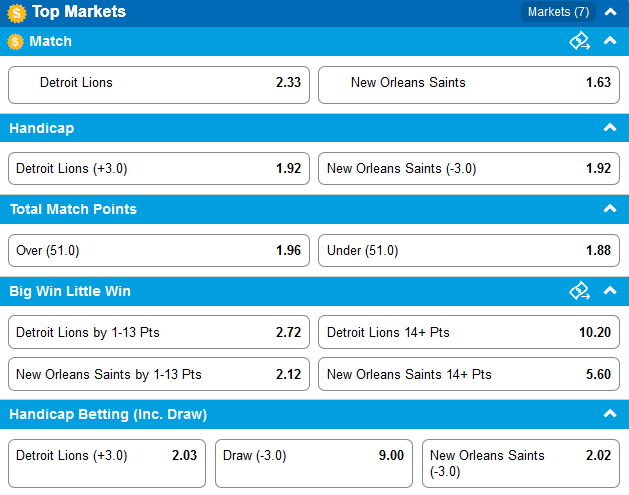The image size is (629, 495).
Task: Click the Match section dollar coin icon
Action: pyautogui.click(x=16, y=41)
